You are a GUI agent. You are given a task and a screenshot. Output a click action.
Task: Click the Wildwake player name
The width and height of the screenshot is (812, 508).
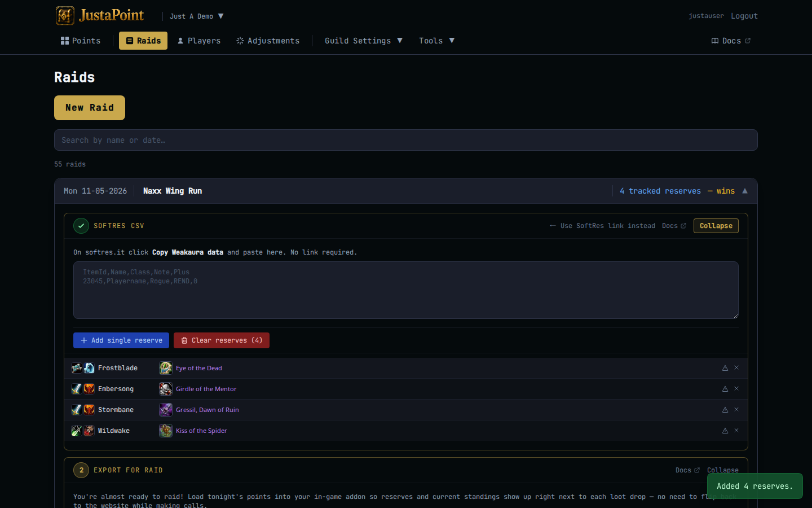(114, 431)
